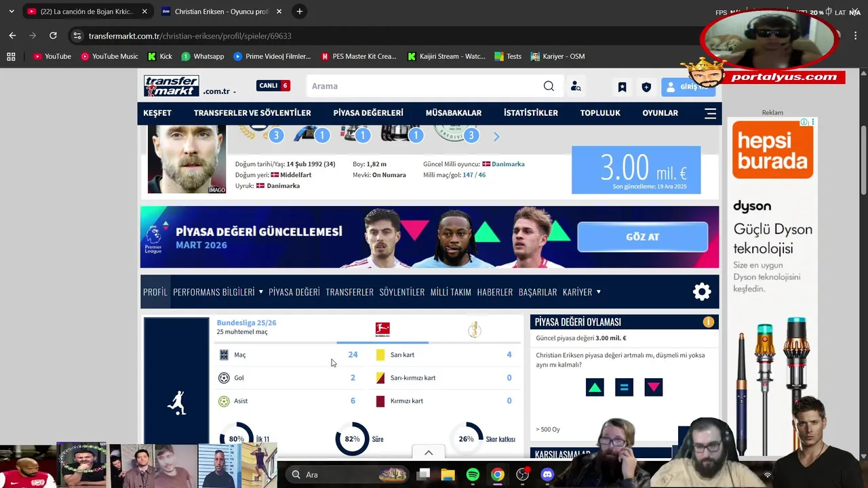Open Chrome from the taskbar
Image resolution: width=868 pixels, height=488 pixels.
point(498,474)
